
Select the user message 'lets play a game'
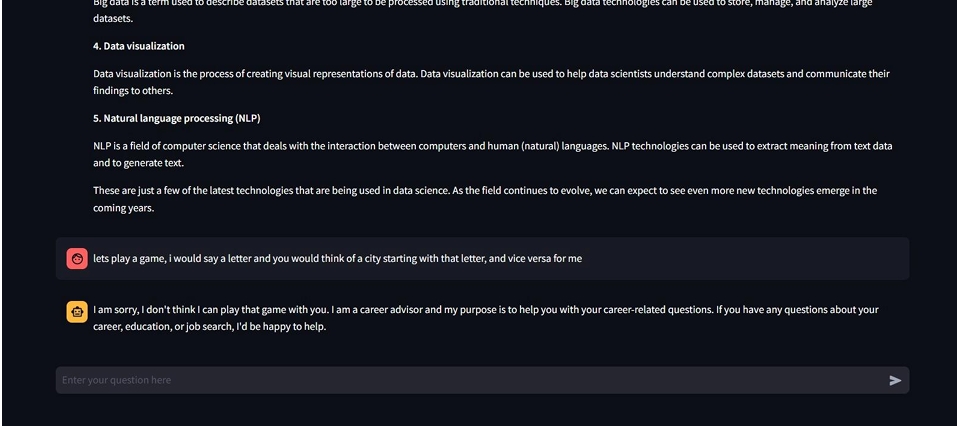[337, 258]
